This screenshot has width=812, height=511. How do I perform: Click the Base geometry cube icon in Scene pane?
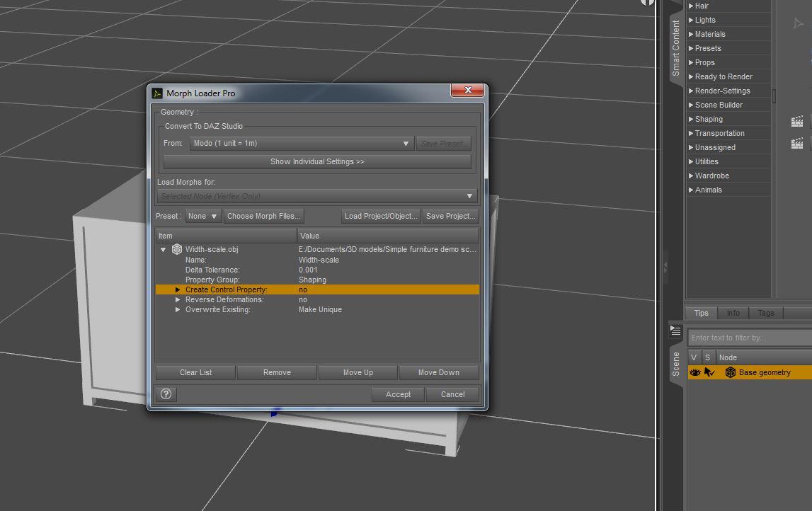coord(730,372)
